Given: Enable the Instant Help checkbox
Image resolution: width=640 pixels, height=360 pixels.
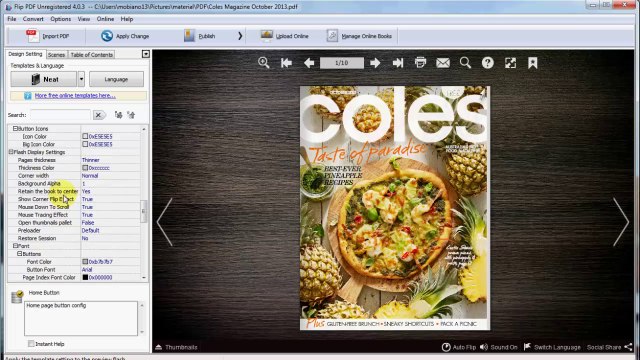Looking at the screenshot, I should (31, 344).
